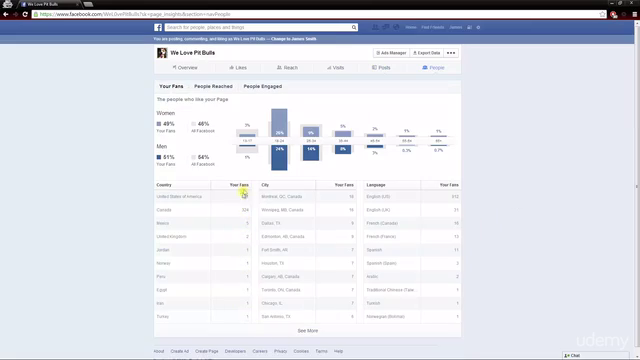
Task: Open the account settings gear icon
Action: [x=478, y=27]
